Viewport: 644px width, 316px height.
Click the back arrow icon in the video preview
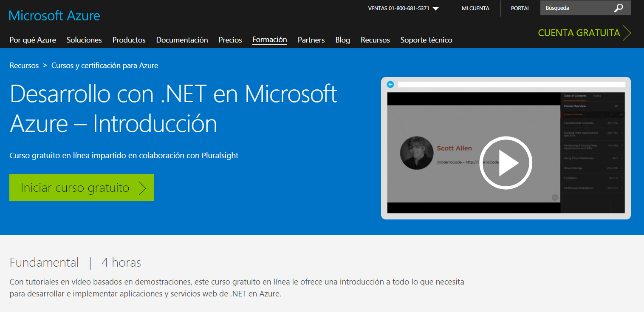point(390,84)
